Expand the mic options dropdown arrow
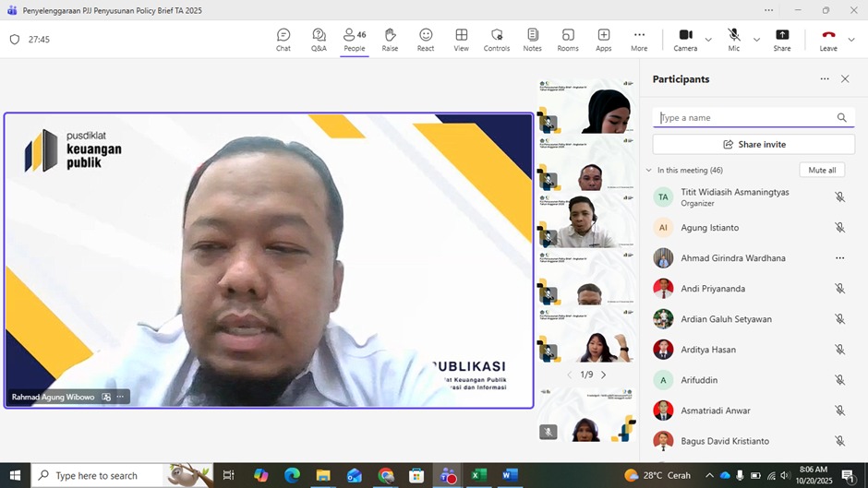 (756, 40)
